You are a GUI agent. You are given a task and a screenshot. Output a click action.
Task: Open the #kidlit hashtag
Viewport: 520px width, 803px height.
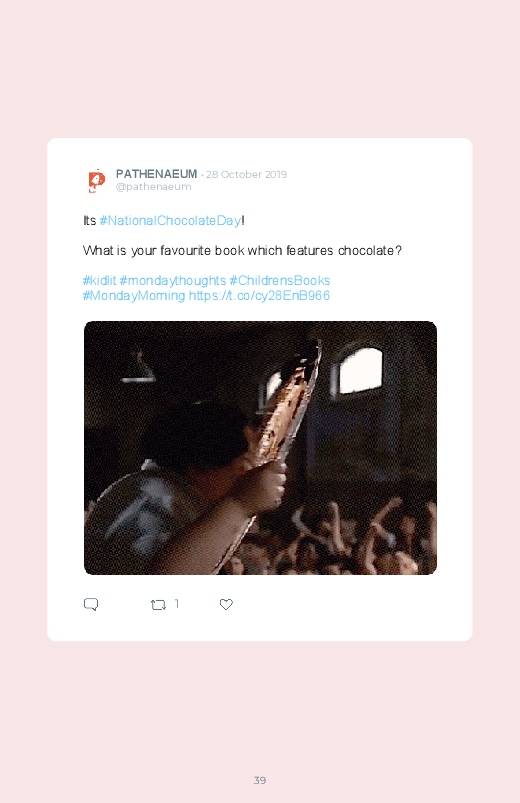tap(99, 281)
